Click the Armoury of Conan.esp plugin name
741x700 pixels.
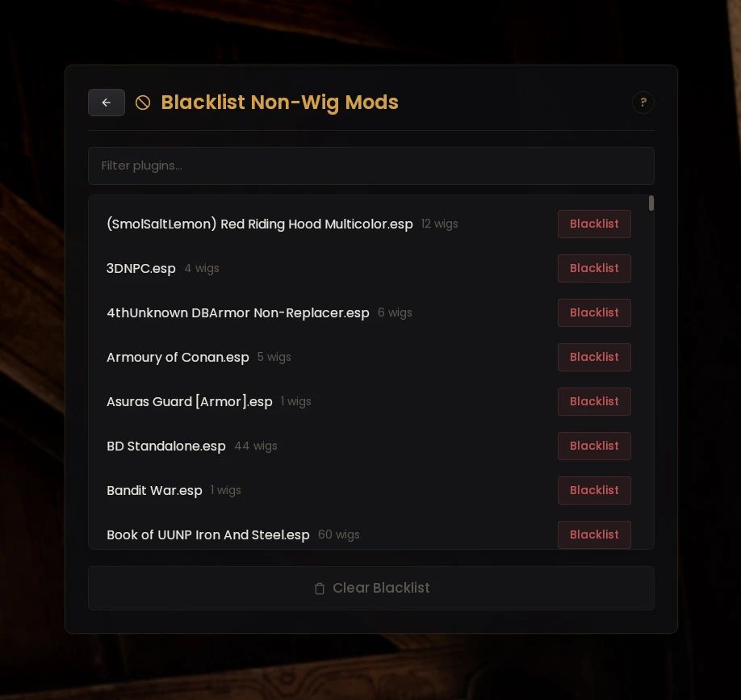point(178,358)
